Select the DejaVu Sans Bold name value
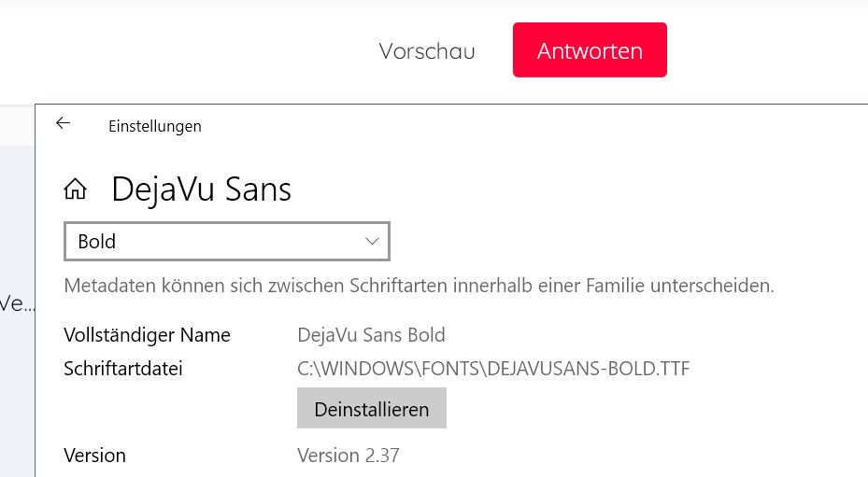The image size is (868, 477). tap(371, 334)
